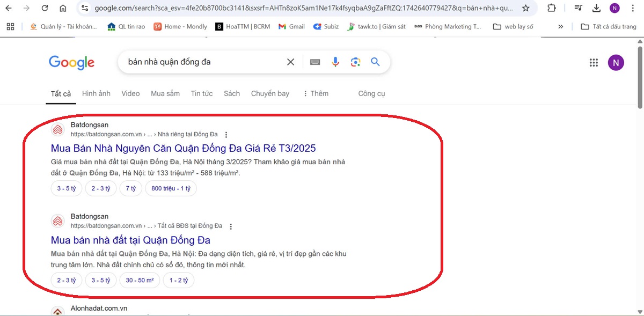Open the Gmail bookmark

[x=291, y=26]
